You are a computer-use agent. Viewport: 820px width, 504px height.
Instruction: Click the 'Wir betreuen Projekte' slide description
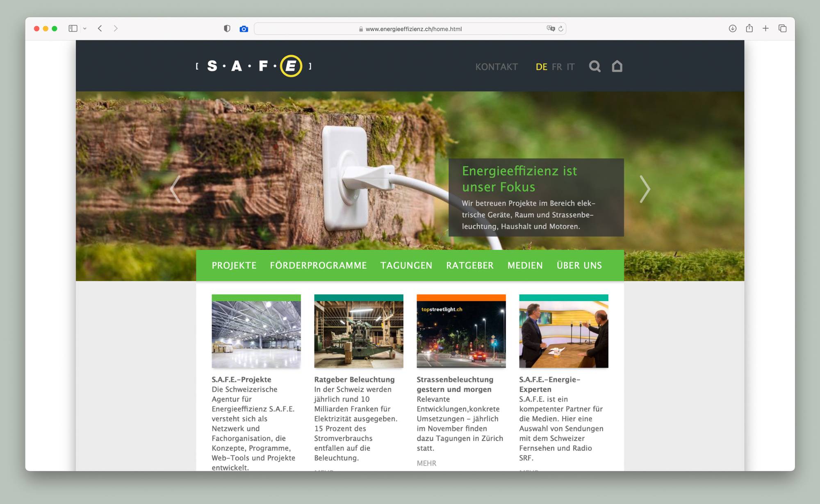[528, 215]
